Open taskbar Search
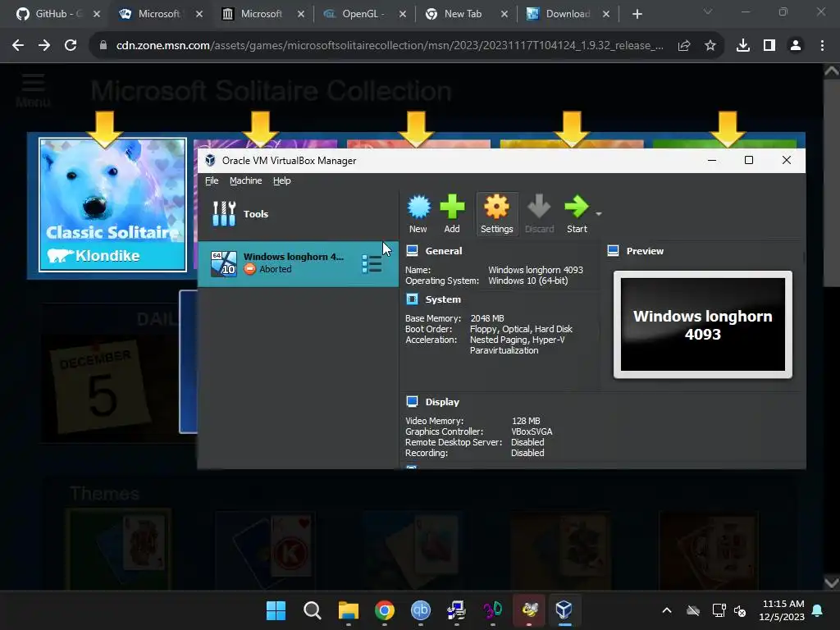The image size is (840, 630). tap(312, 610)
